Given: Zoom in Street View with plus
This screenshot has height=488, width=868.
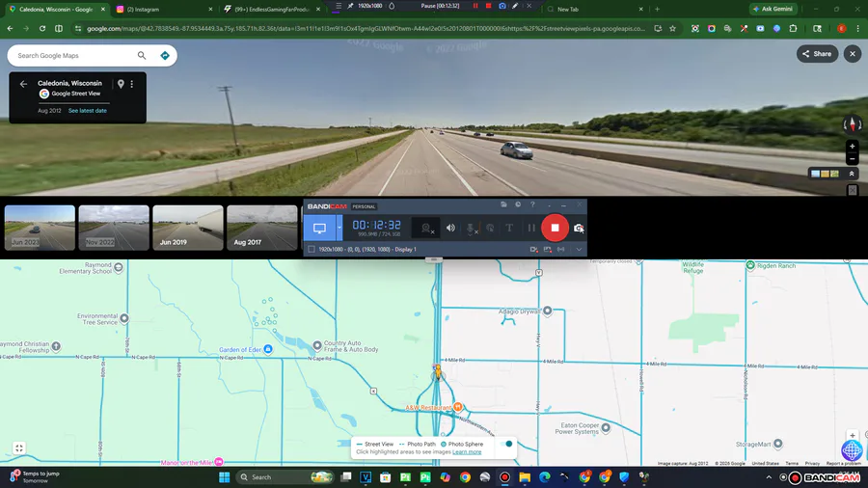Looking at the screenshot, I should pos(852,146).
